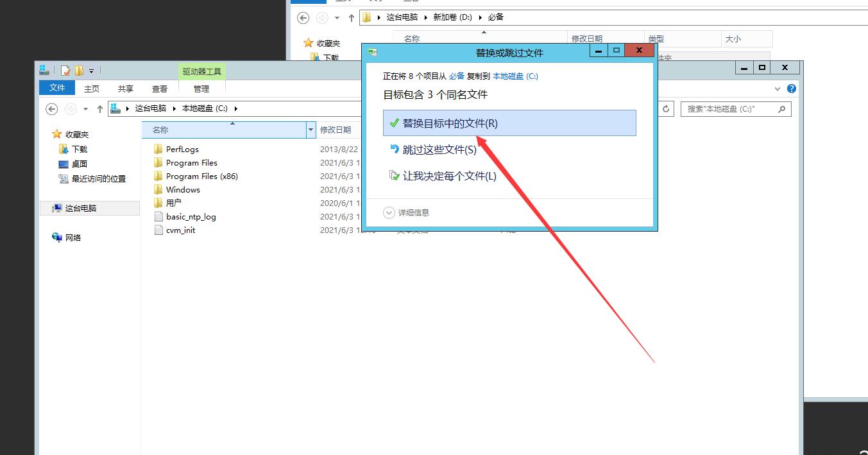Open 网络 in the navigation pane
Image resolution: width=868 pixels, height=455 pixels.
tap(73, 237)
